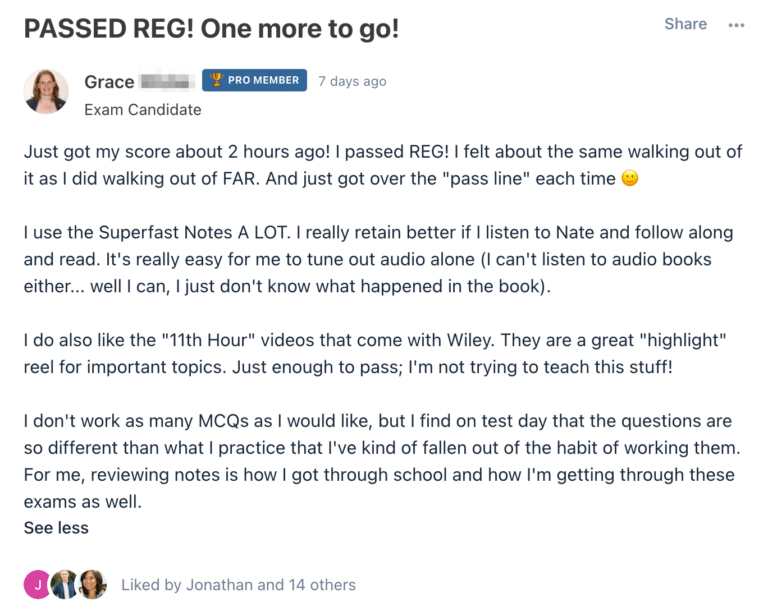Click the second liker avatar

pyautogui.click(x=65, y=585)
